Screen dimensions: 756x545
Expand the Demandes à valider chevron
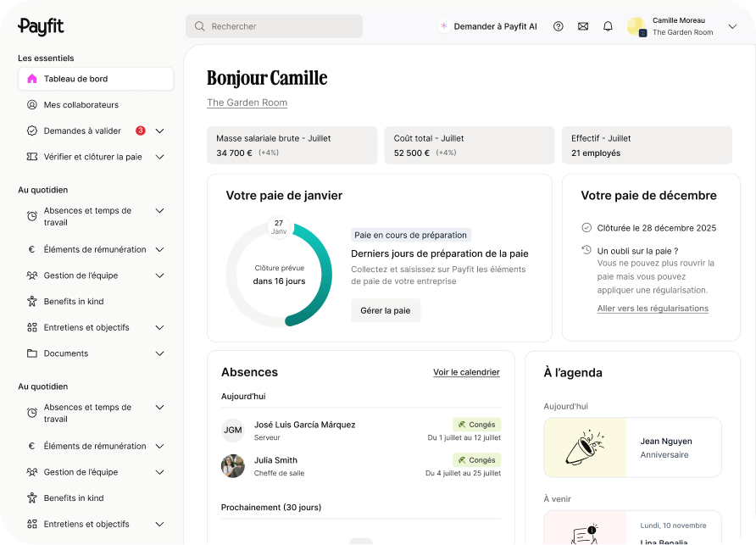point(159,131)
